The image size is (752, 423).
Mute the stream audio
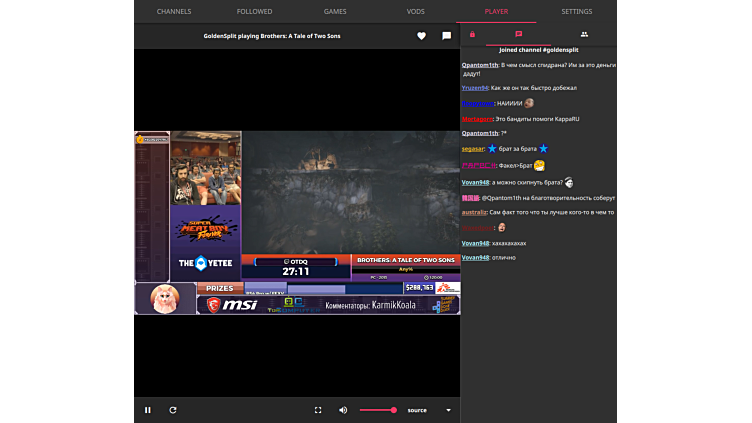pos(343,410)
